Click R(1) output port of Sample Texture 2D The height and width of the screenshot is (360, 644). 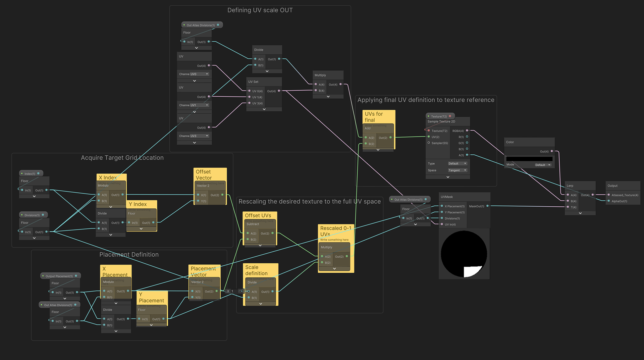point(467,137)
